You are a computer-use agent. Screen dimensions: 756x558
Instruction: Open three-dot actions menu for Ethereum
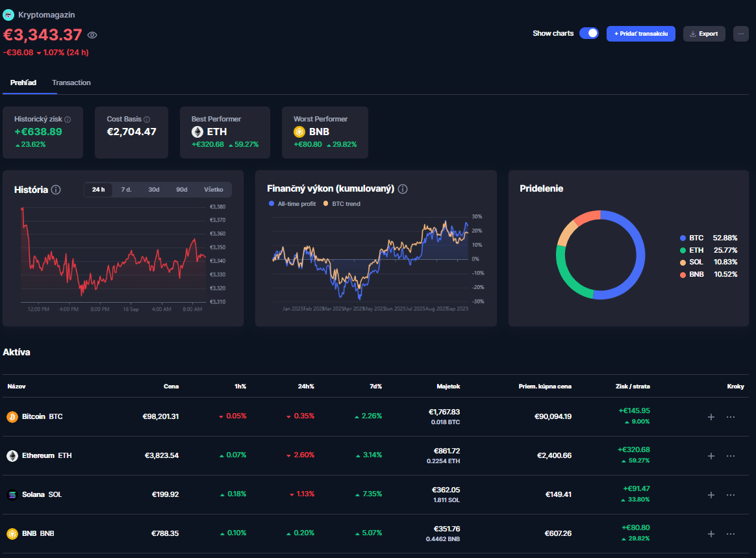coord(731,456)
